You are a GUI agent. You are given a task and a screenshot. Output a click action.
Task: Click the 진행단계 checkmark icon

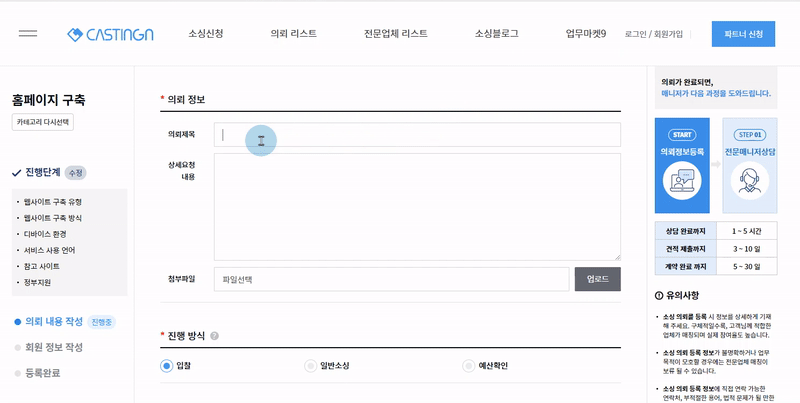click(x=16, y=173)
